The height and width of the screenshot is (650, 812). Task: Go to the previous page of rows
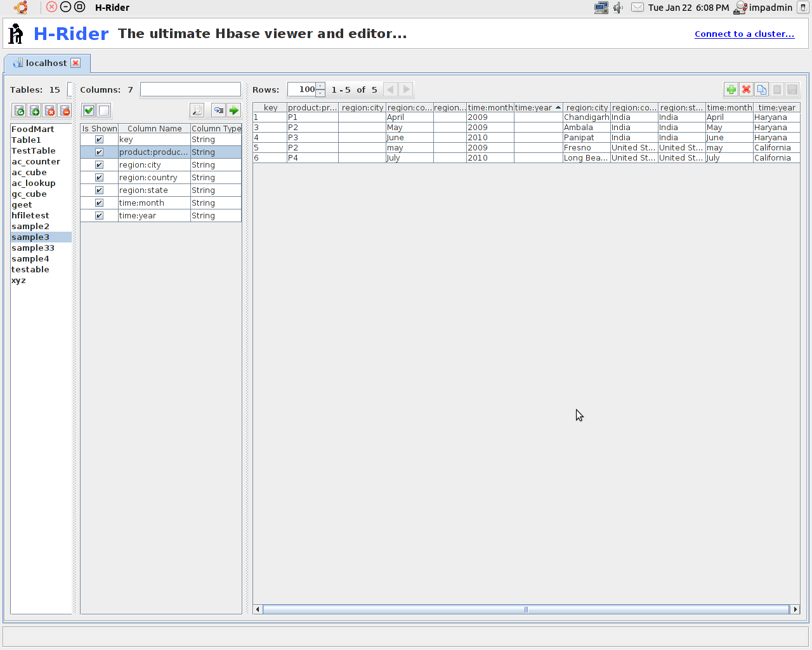coord(391,90)
